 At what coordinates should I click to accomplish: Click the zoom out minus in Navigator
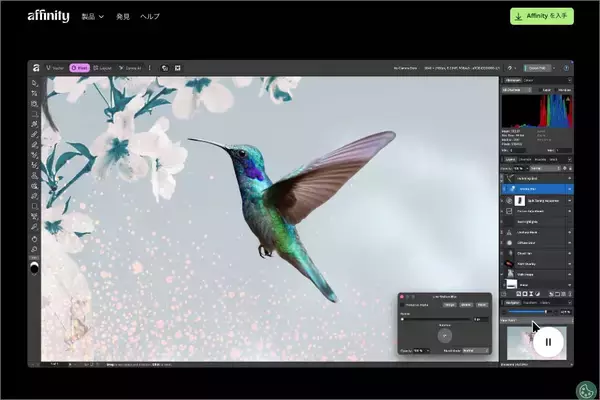504,312
